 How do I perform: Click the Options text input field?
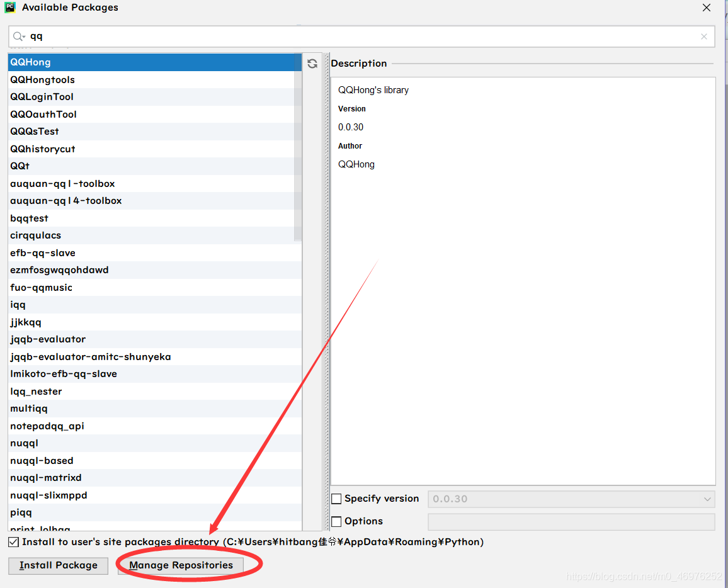pyautogui.click(x=571, y=522)
